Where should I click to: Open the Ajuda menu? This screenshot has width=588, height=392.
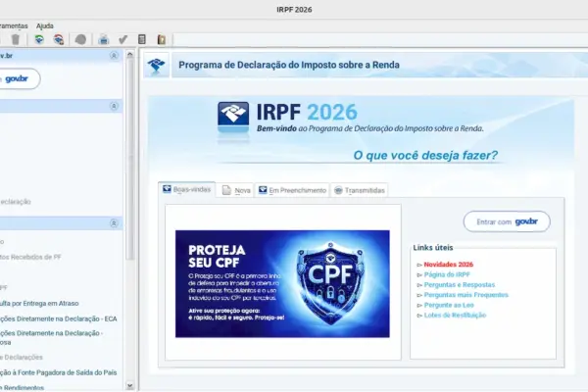[x=45, y=25]
